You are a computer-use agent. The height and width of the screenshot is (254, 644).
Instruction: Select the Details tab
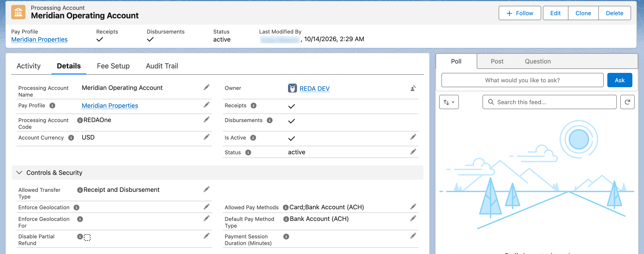click(x=69, y=66)
